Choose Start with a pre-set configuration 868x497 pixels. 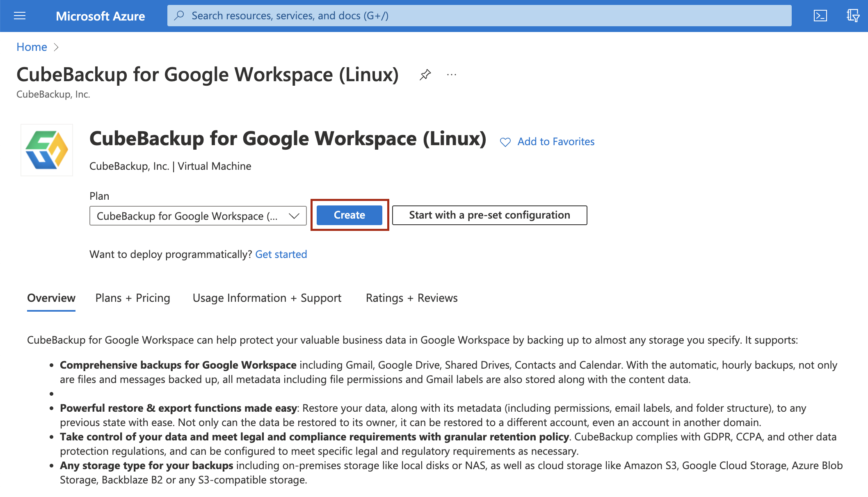[489, 215]
